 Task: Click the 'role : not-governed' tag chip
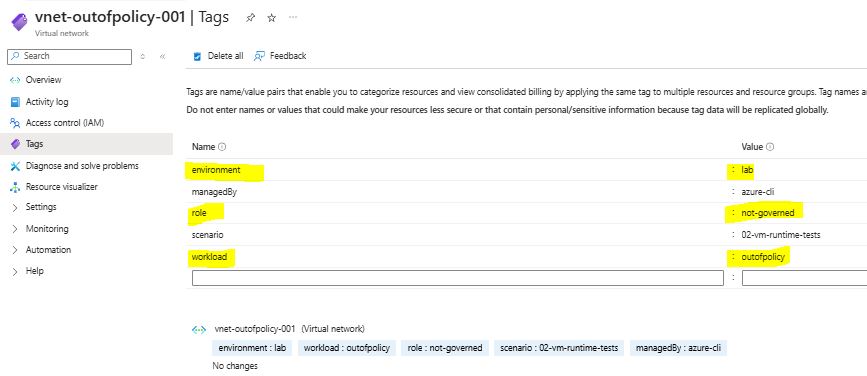(445, 348)
